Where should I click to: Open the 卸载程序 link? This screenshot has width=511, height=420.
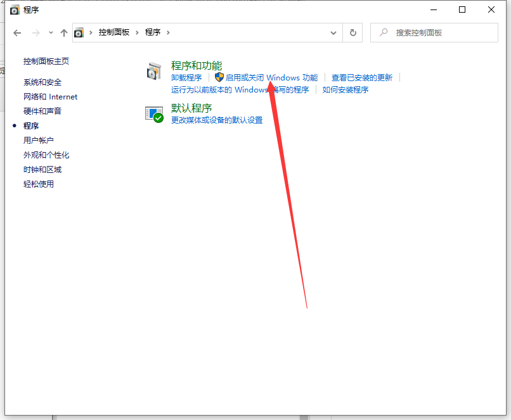[x=186, y=78]
